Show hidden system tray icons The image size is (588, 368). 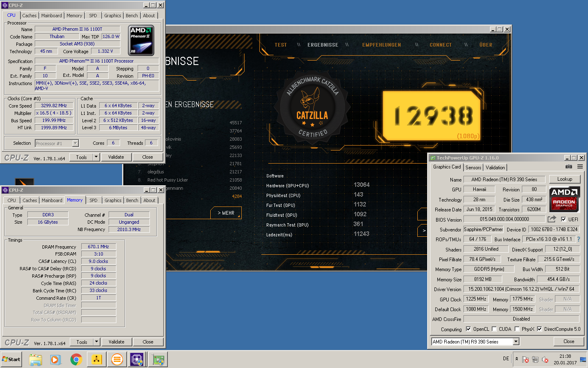coord(517,359)
